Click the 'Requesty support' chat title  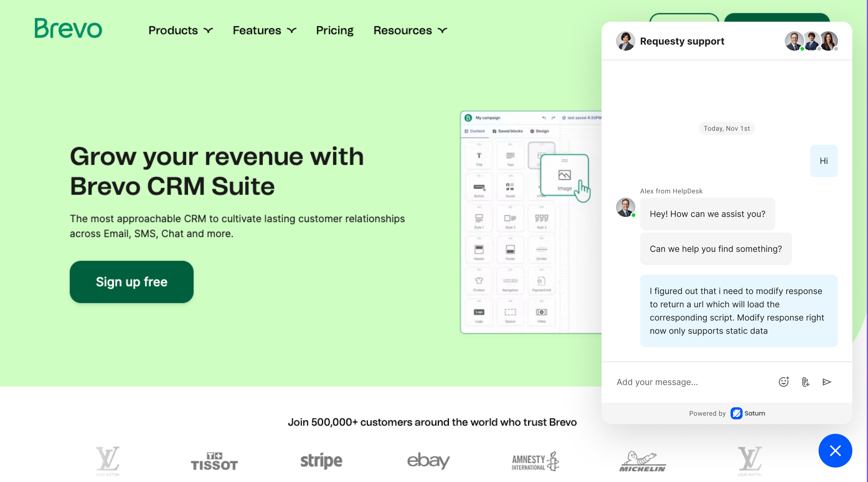point(682,41)
